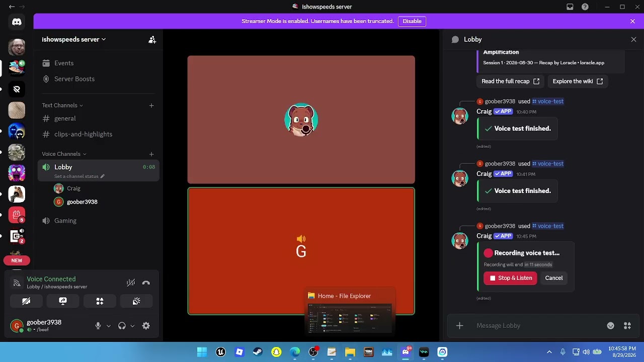Open the clips-and-highlights channel
This screenshot has height=362, width=644.
pyautogui.click(x=99, y=134)
